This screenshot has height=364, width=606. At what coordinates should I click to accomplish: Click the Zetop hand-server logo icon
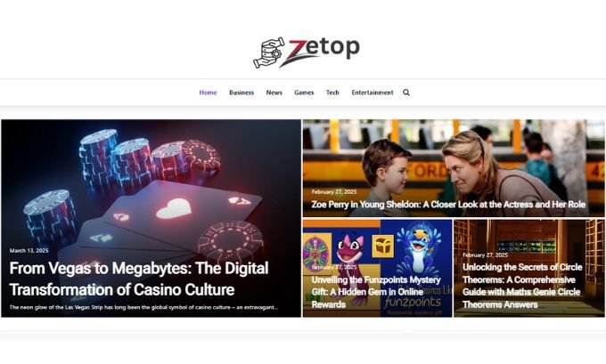pos(269,53)
